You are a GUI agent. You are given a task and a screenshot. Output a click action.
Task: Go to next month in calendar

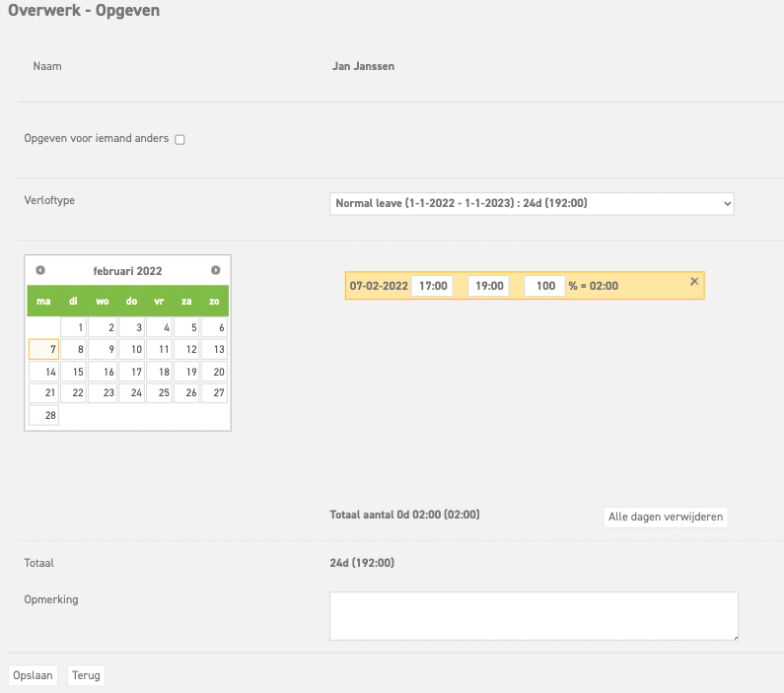215,270
